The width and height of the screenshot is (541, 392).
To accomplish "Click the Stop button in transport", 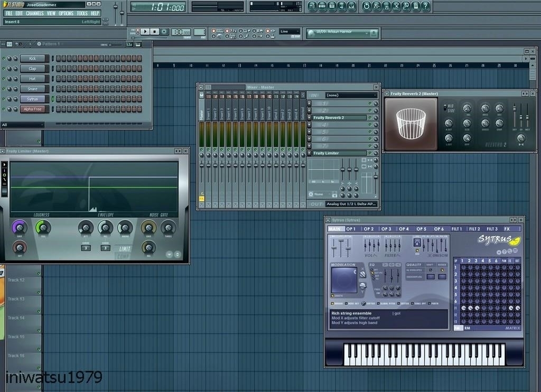I will 155,32.
